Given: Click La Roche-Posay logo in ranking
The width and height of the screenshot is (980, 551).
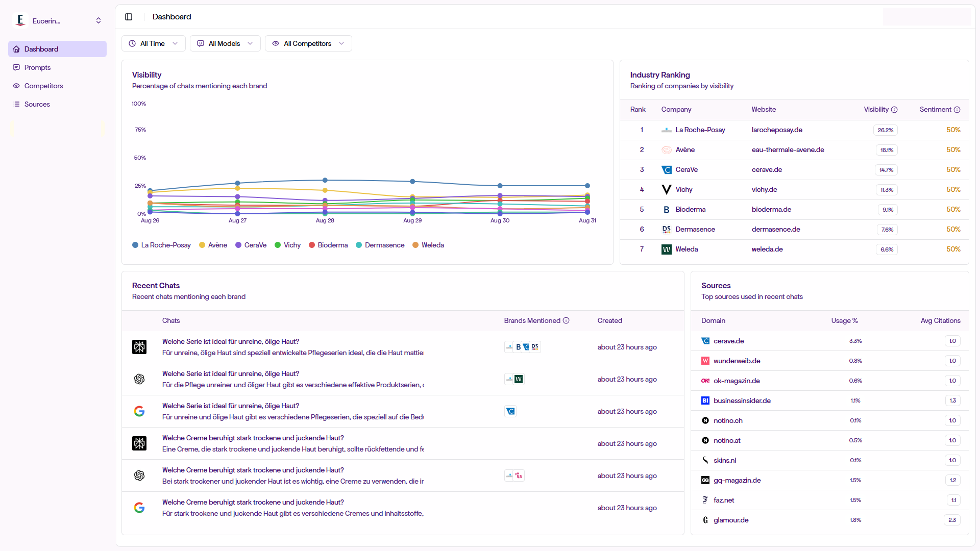Looking at the screenshot, I should point(667,130).
